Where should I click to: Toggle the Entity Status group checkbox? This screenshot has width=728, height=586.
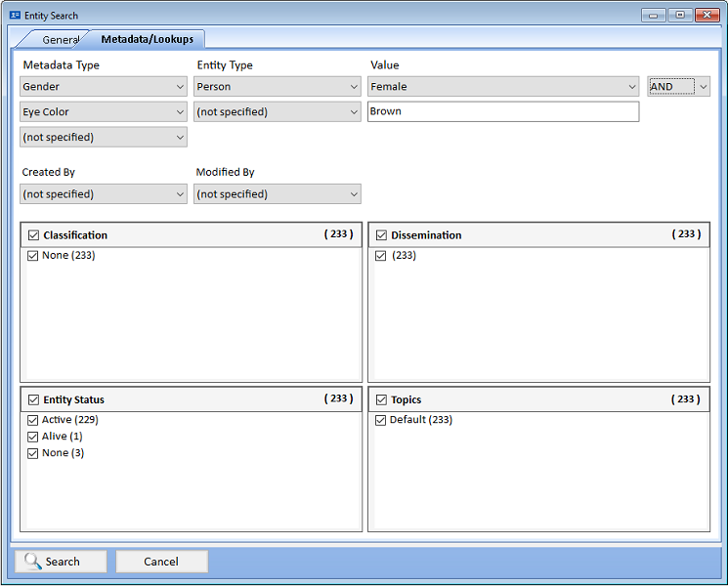click(33, 399)
